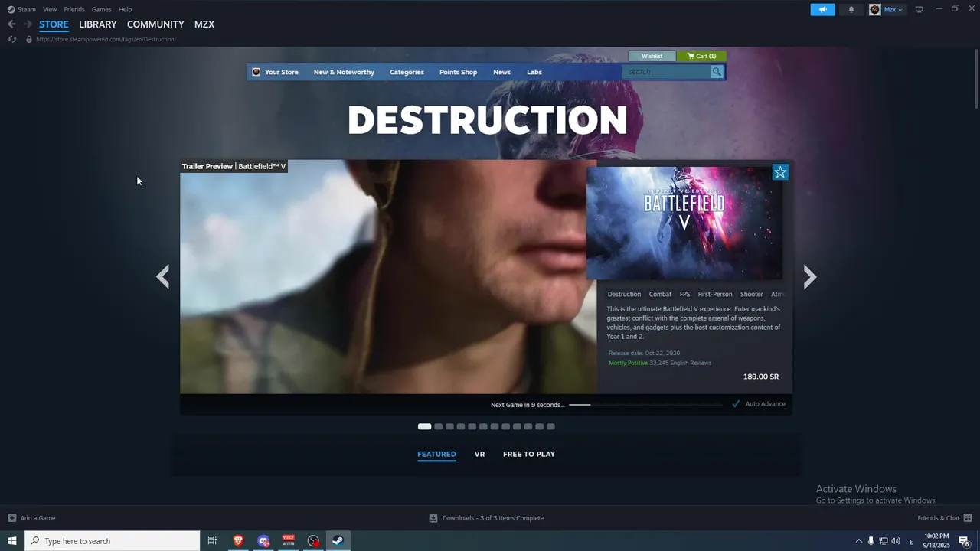The image size is (980, 551).
Task: Open Windows Start menu
Action: [12, 541]
